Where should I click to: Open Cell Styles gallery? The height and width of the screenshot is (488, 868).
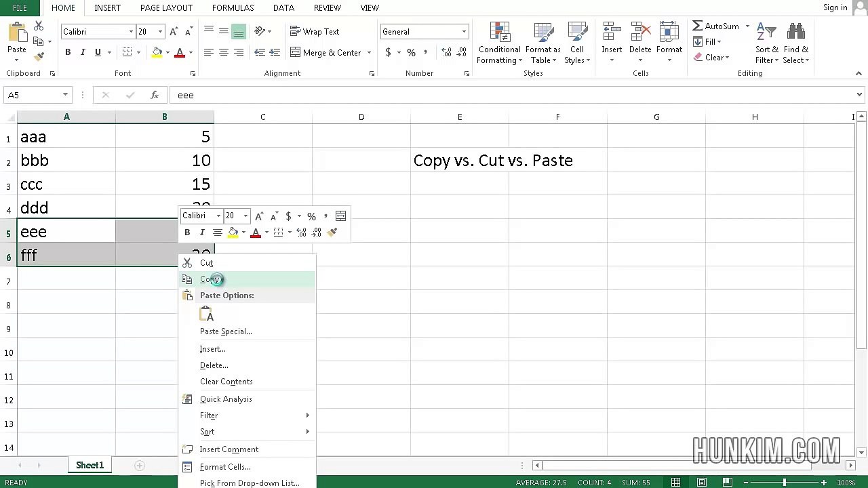point(577,43)
